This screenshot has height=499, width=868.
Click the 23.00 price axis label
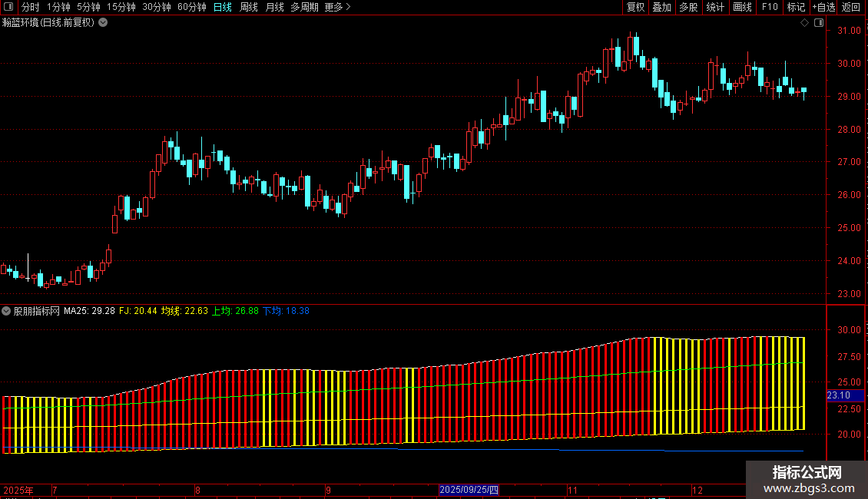(849, 294)
